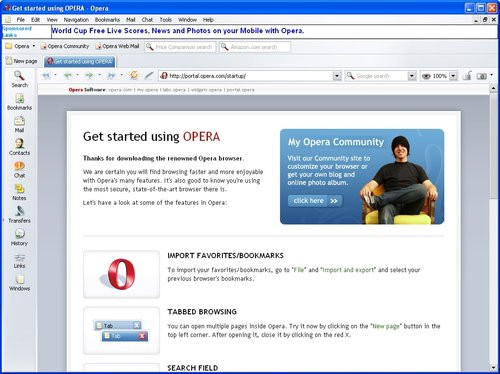Click the Wand password icon
The image size is (500, 374).
149,75
